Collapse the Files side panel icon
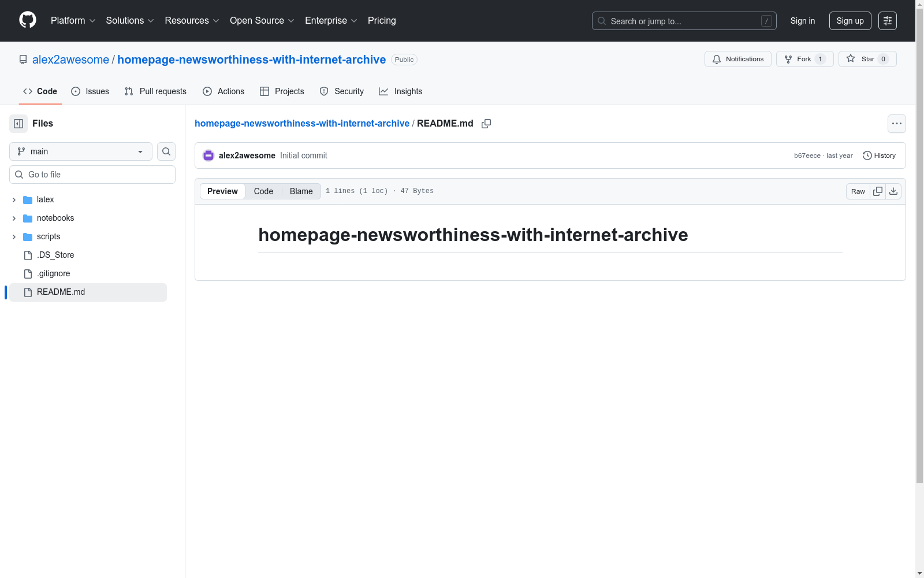 18,124
